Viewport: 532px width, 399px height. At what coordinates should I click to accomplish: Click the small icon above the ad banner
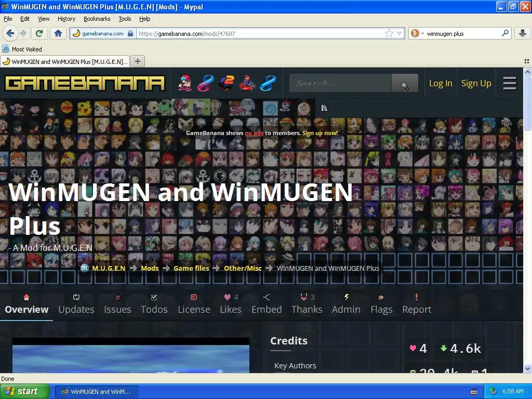(x=324, y=108)
